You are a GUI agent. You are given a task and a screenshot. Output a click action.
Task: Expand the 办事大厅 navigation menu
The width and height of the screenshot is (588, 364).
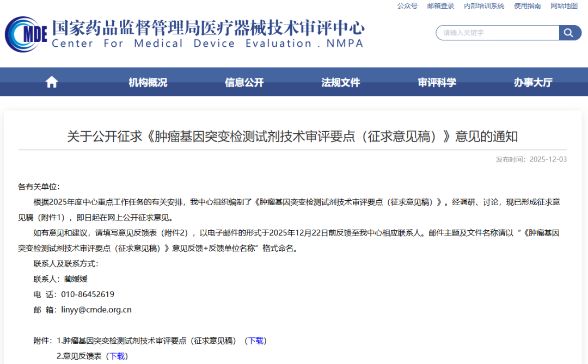[532, 82]
